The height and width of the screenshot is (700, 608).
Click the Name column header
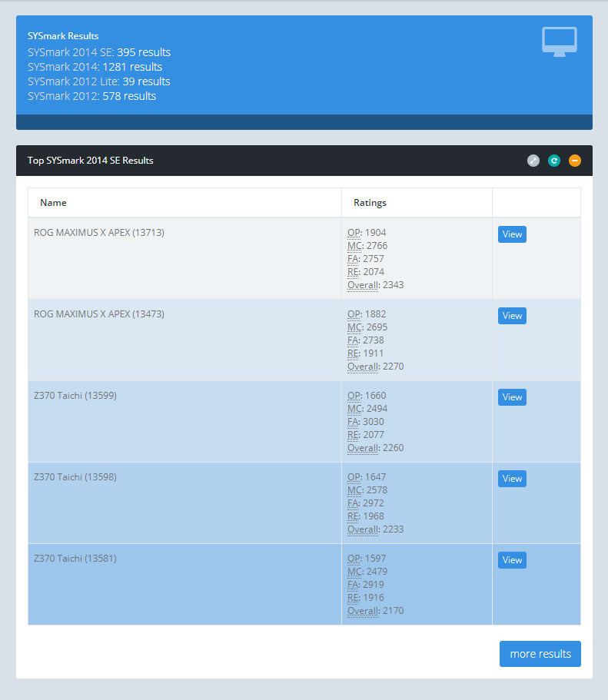coord(53,203)
